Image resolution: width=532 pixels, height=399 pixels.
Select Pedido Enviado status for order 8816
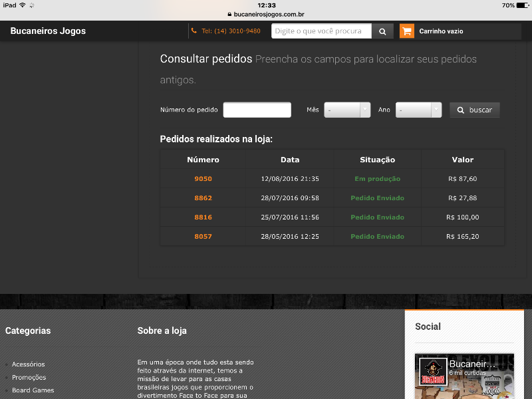click(377, 217)
